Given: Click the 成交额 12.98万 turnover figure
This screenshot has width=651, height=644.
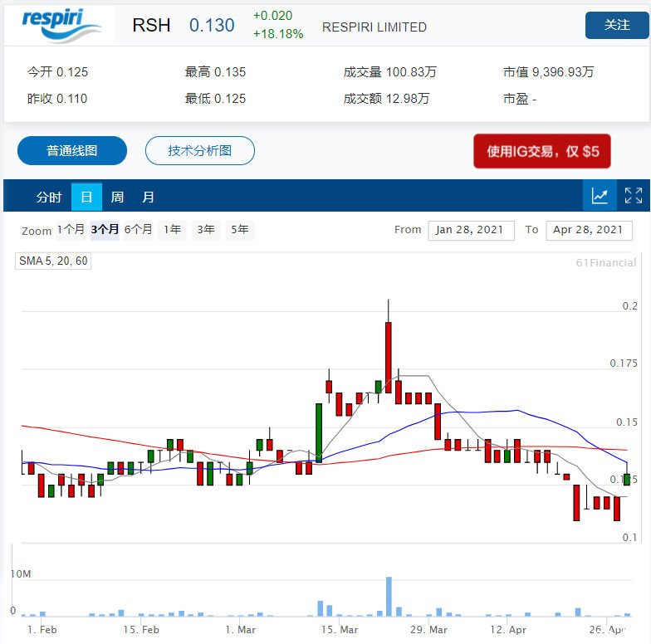Looking at the screenshot, I should coord(386,99).
